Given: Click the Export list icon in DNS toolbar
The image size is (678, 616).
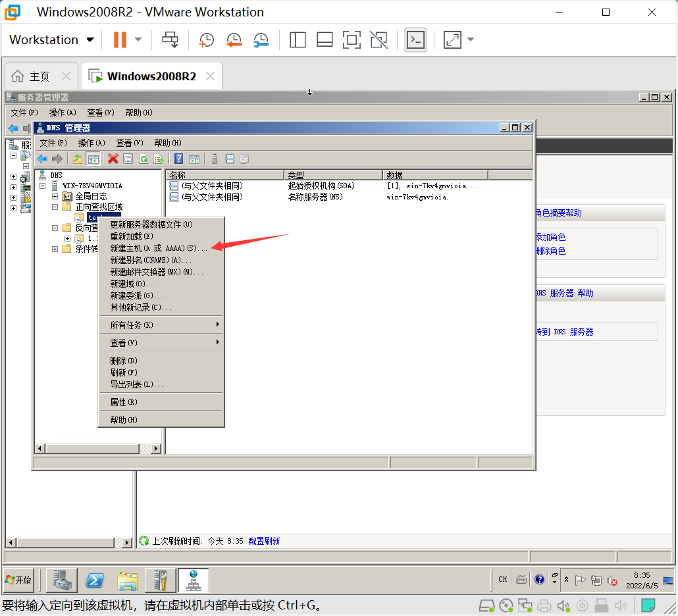Looking at the screenshot, I should click(x=159, y=159).
